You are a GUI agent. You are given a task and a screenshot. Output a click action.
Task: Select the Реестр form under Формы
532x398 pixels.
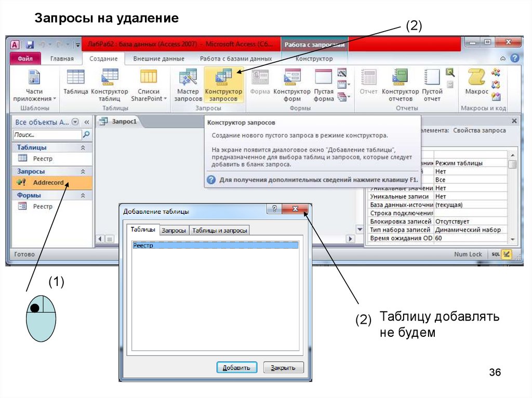[52, 206]
